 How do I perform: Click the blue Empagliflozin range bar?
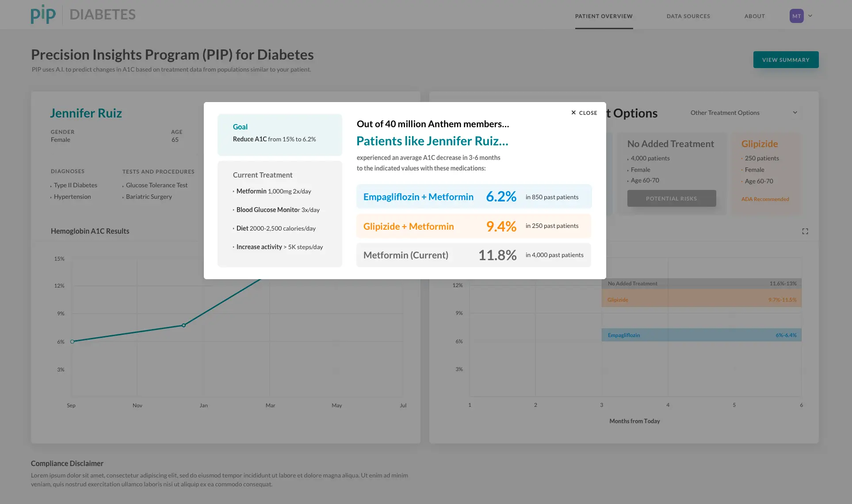[x=701, y=335]
